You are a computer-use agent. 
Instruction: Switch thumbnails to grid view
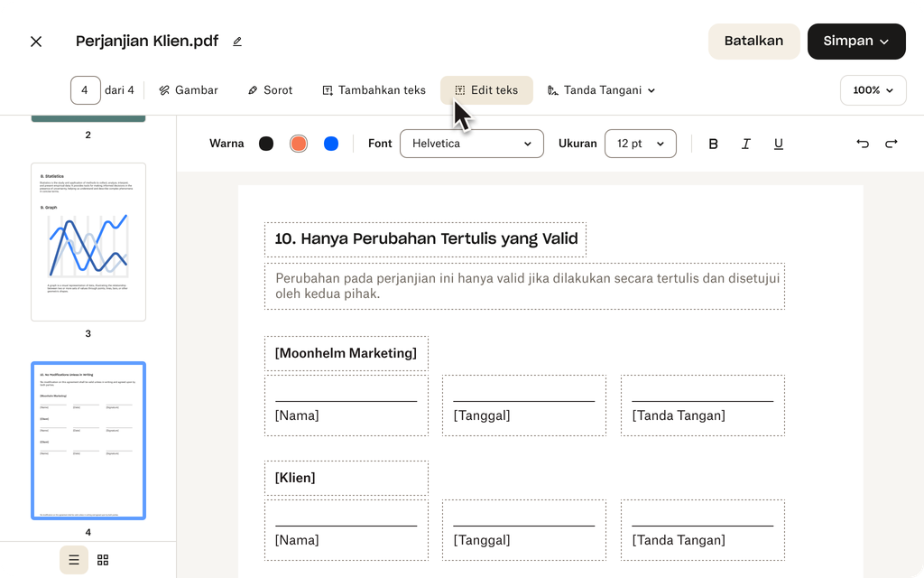[102, 560]
